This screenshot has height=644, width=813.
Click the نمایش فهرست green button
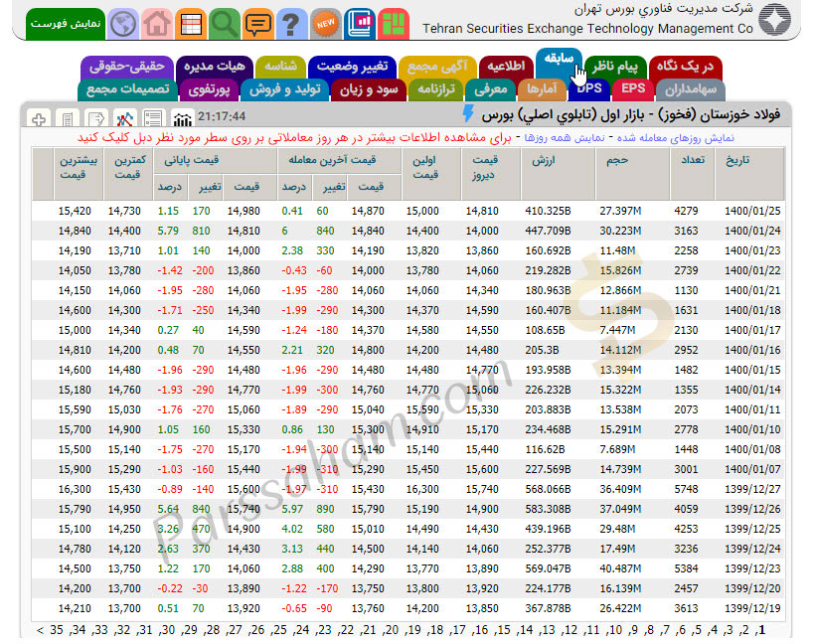click(66, 24)
